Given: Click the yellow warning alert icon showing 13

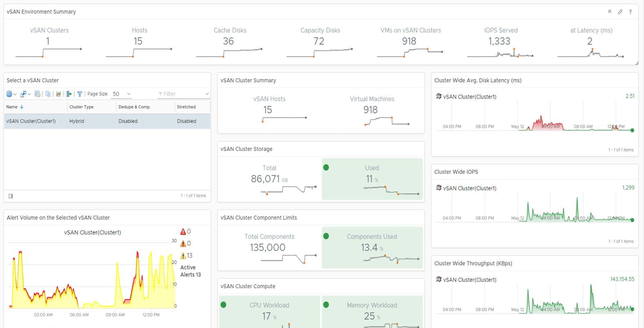Looking at the screenshot, I should point(183,255).
